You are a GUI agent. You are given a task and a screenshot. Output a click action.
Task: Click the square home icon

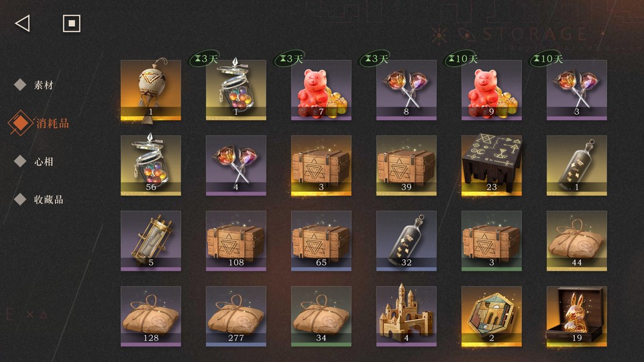(72, 23)
